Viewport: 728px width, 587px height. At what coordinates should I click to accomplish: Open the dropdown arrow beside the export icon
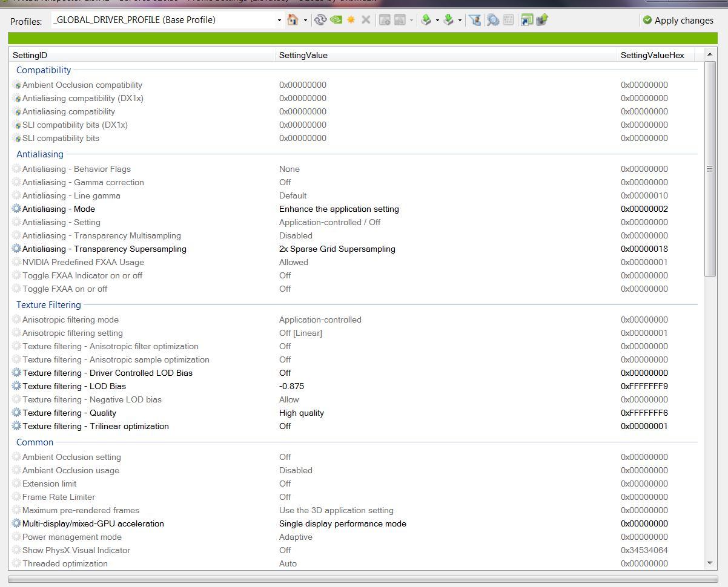point(437,21)
